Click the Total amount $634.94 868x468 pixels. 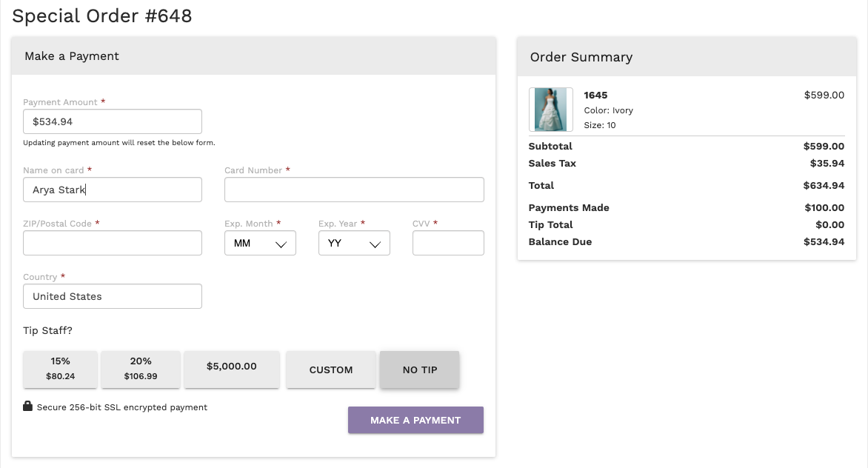[824, 185]
